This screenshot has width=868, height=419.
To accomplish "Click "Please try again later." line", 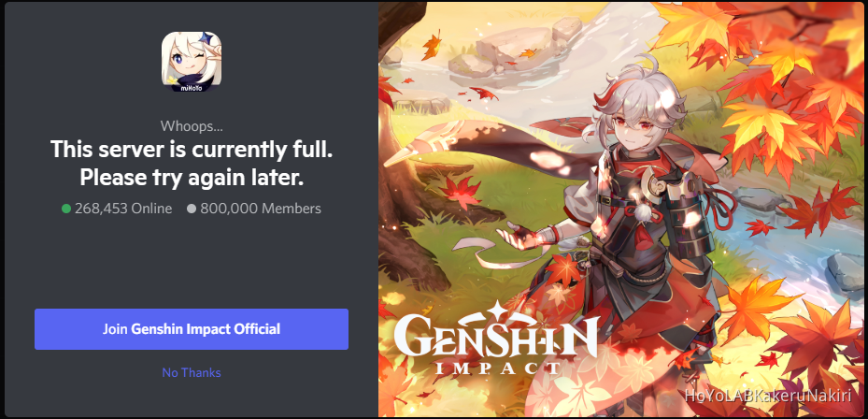I will [192, 178].
